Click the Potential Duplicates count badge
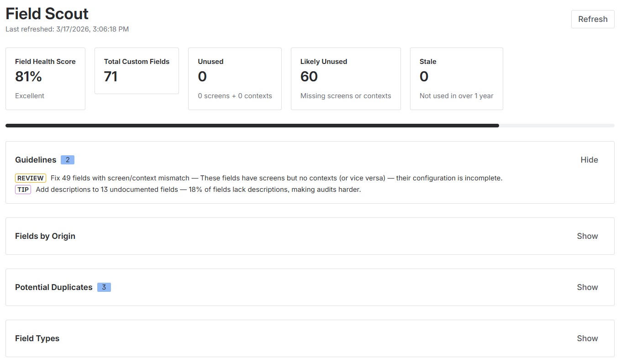The image size is (621, 364). point(104,287)
